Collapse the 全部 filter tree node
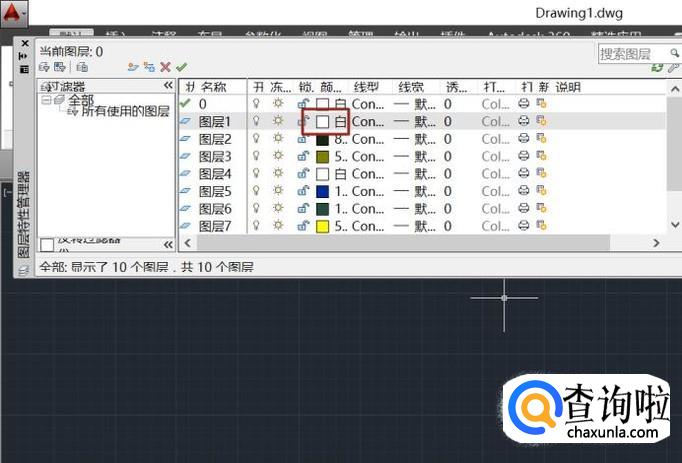 pos(46,100)
